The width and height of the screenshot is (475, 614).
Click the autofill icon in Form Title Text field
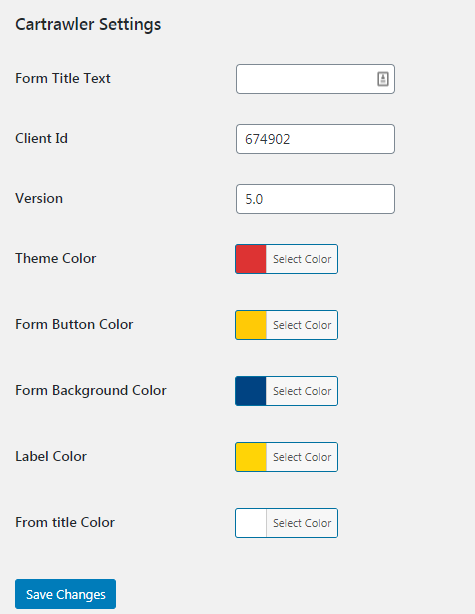(383, 79)
